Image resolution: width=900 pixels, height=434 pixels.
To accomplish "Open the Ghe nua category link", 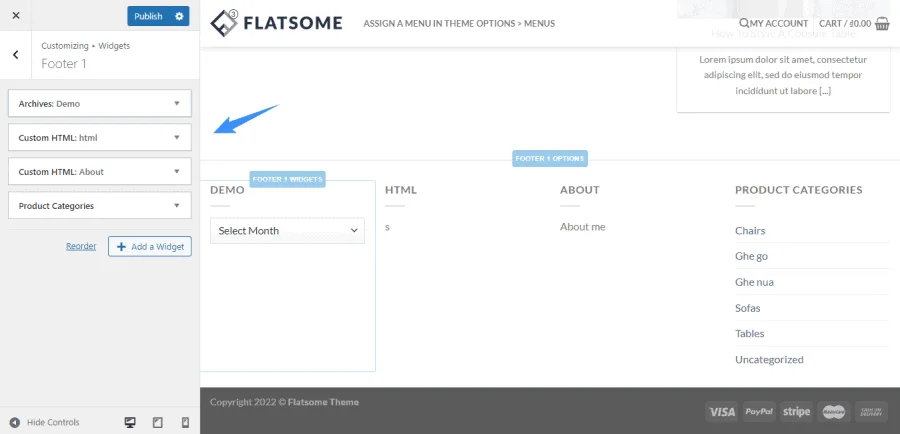I will coord(754,282).
